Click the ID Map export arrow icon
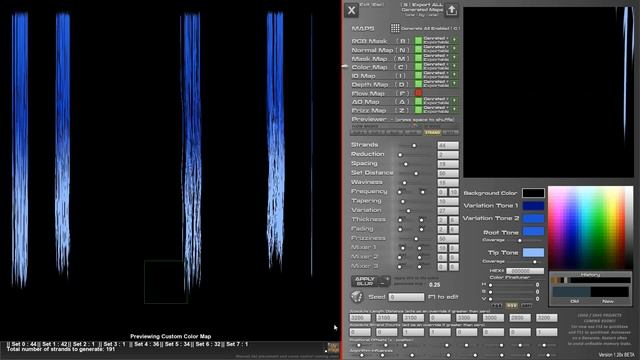This screenshot has height=360, width=640. (454, 75)
